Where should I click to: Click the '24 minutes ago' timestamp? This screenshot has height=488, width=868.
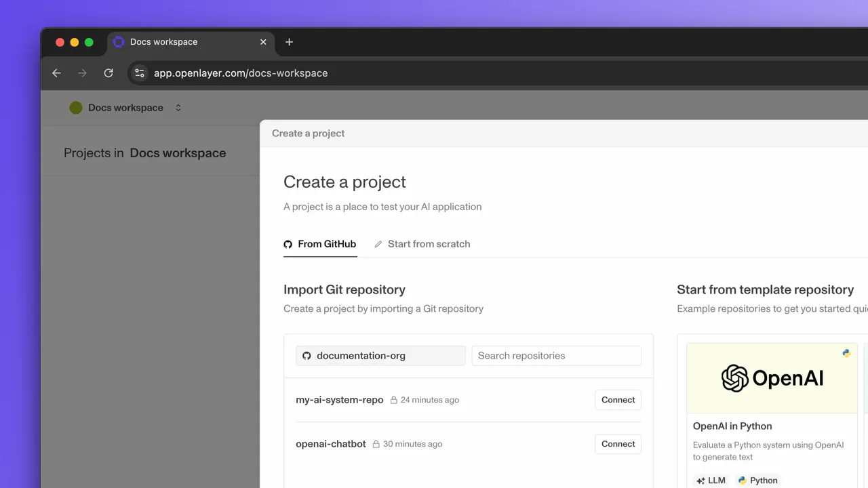430,400
